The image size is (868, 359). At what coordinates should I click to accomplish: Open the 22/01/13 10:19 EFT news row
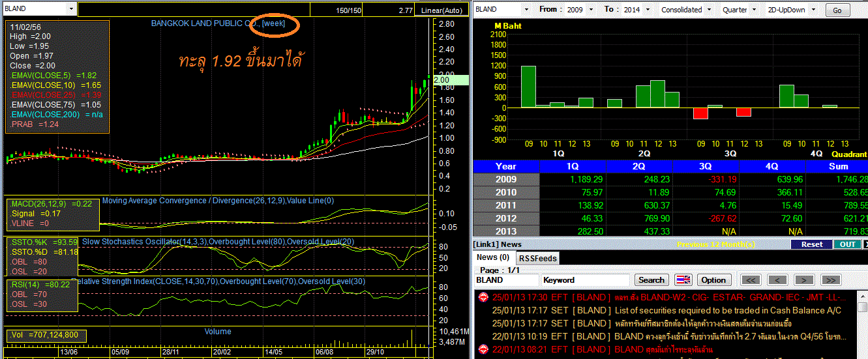click(x=668, y=336)
